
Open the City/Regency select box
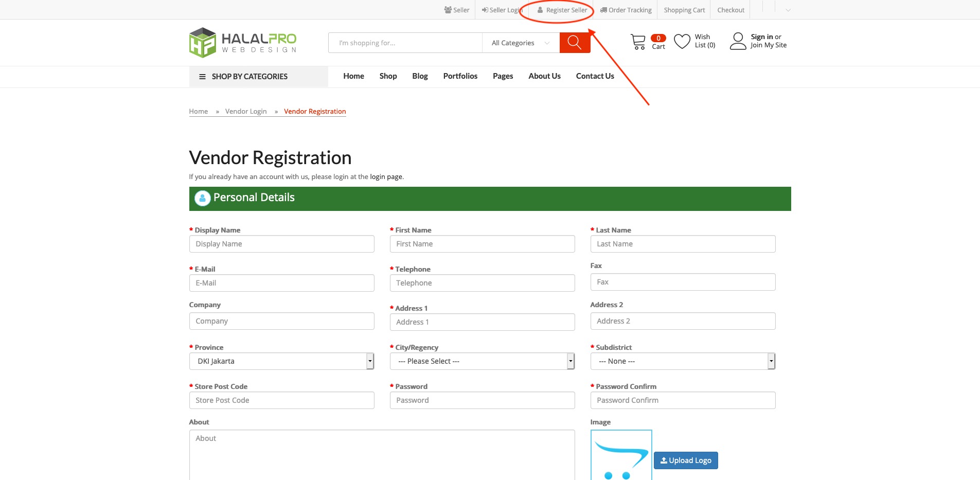click(482, 361)
